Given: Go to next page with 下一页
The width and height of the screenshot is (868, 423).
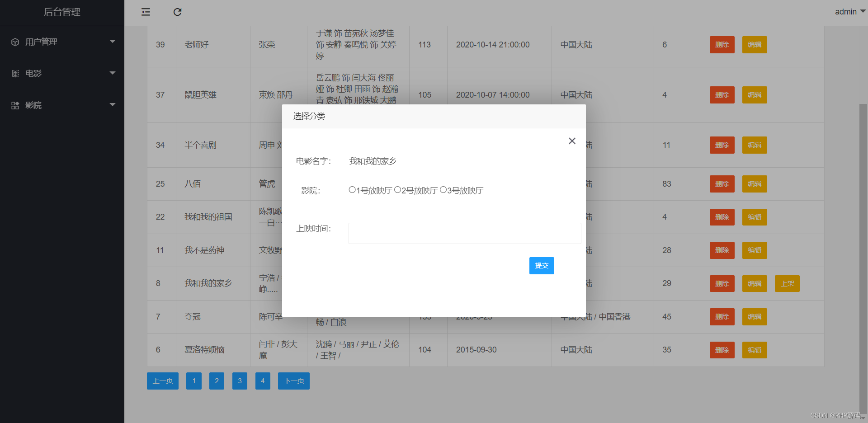Looking at the screenshot, I should coord(294,381).
